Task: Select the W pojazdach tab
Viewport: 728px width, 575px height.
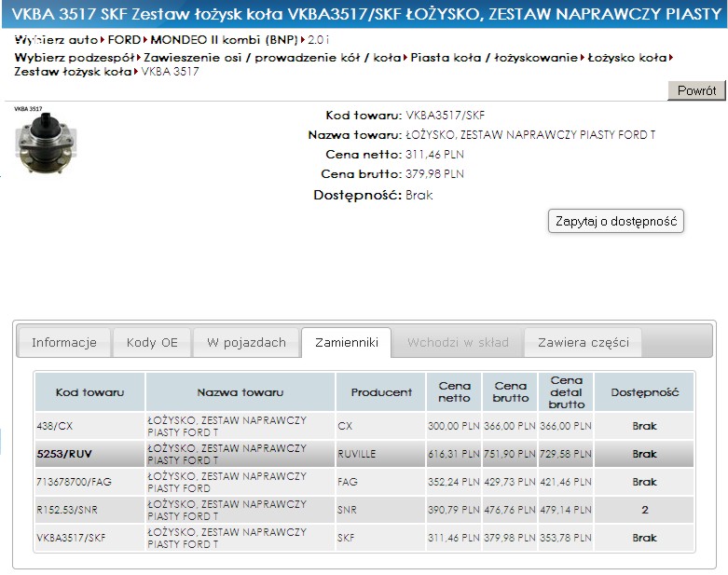Action: [246, 343]
